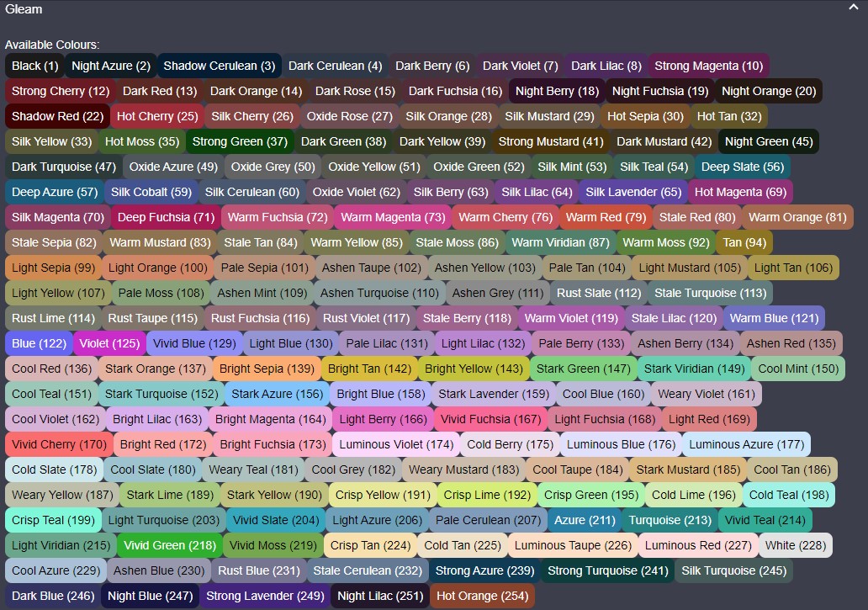Choose Hot Magenta (69) colour
Image resolution: width=868 pixels, height=610 pixels.
click(x=740, y=192)
